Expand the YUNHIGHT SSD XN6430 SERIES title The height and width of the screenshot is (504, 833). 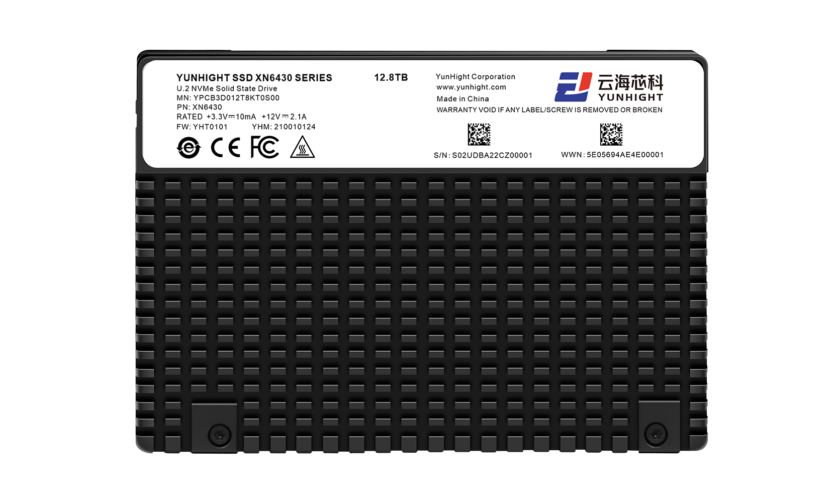pos(254,77)
